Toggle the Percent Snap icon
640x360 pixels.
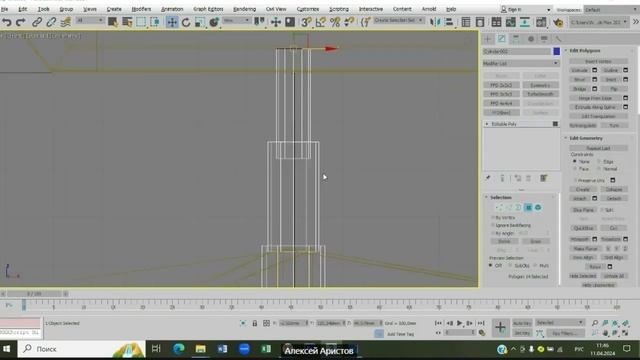click(335, 22)
